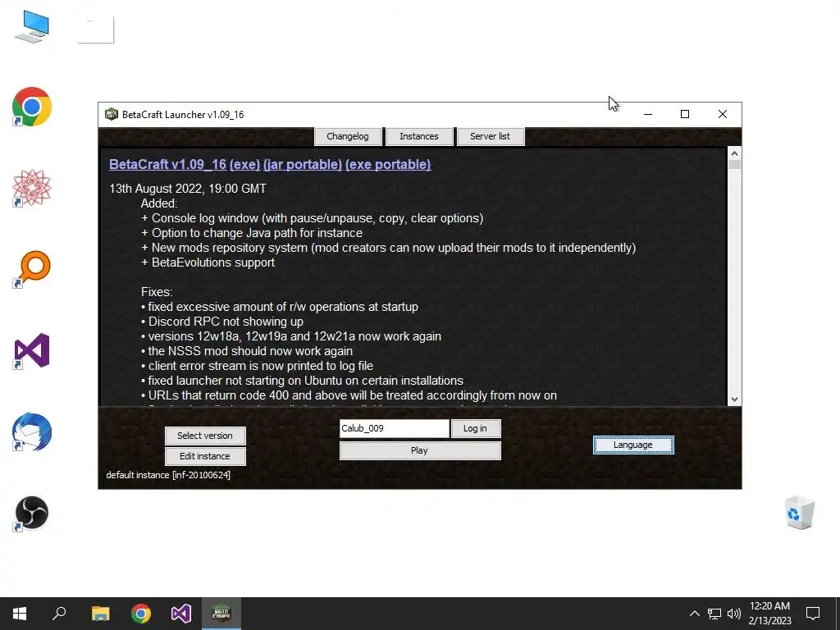Click the volume speaker tray icon

point(734,614)
